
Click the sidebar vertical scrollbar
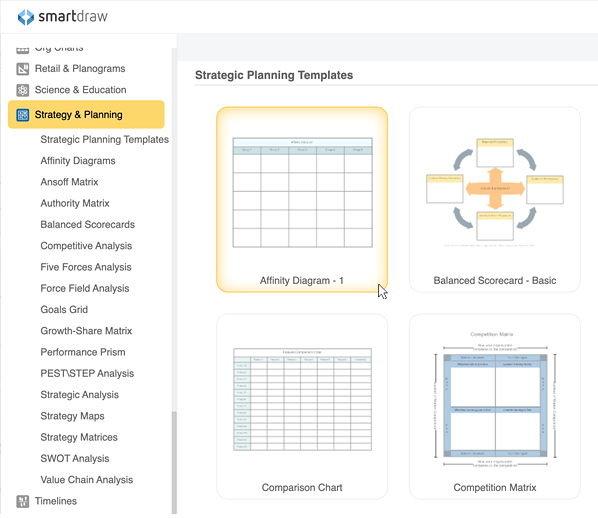174,463
